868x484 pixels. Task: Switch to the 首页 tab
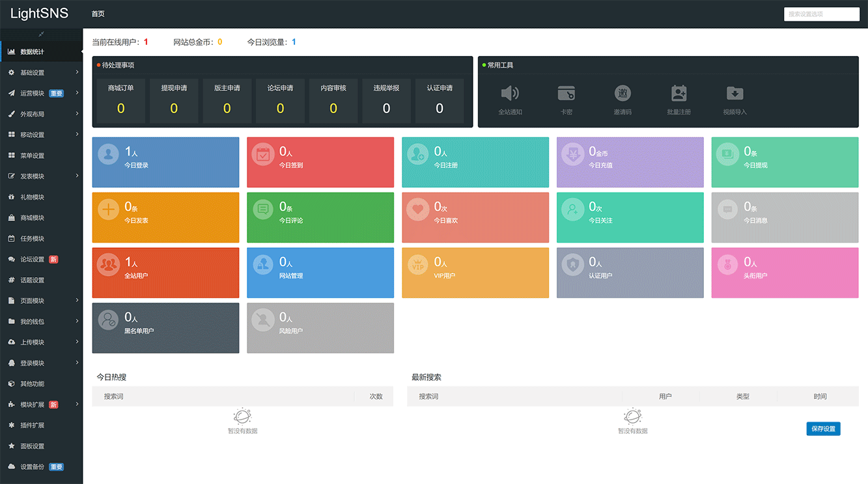(98, 14)
